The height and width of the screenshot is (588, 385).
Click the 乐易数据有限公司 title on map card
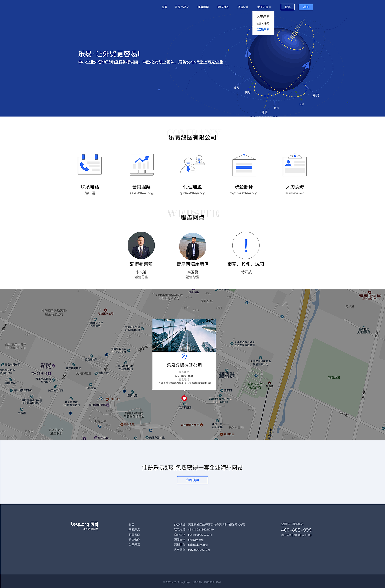pos(184,365)
